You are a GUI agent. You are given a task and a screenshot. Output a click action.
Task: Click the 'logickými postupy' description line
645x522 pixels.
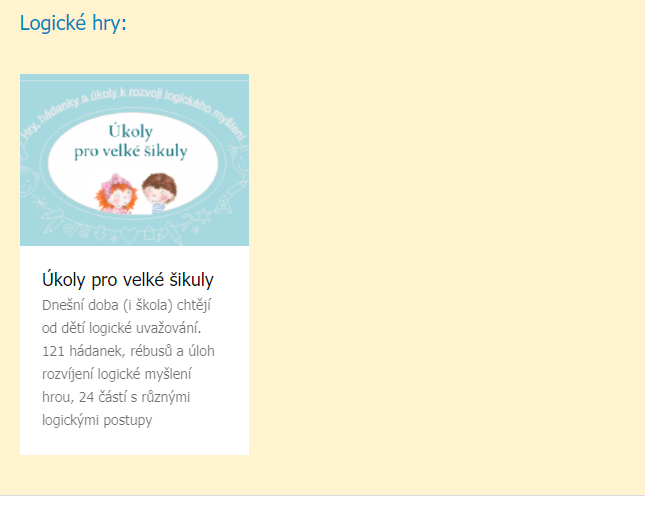pyautogui.click(x=97, y=420)
